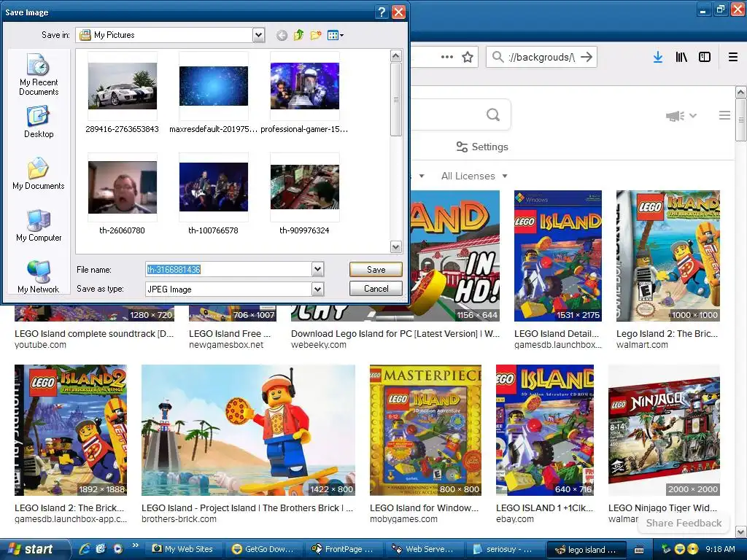Launch Internet Explorer from Quick Launch
747x560 pixels.
(85, 549)
